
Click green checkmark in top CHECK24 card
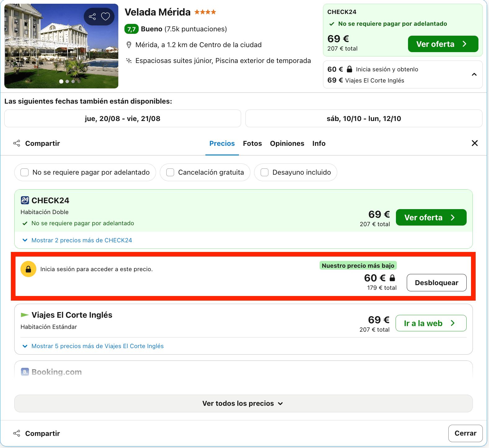(x=332, y=24)
